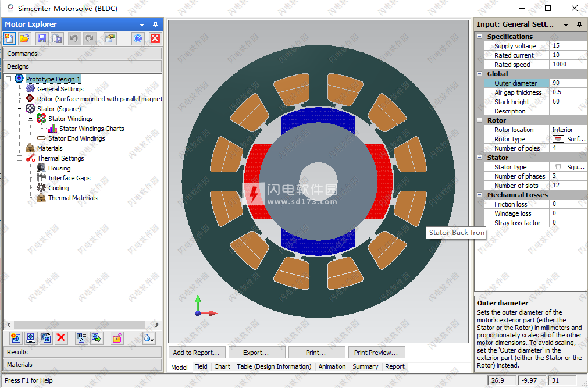The width and height of the screenshot is (588, 388).
Task: Collapse the Stator (Square) branch
Action: coord(20,108)
